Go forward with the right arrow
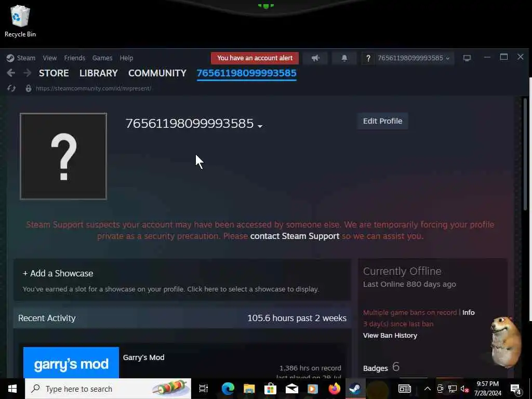Screen dimensions: 532x399 tap(27, 73)
